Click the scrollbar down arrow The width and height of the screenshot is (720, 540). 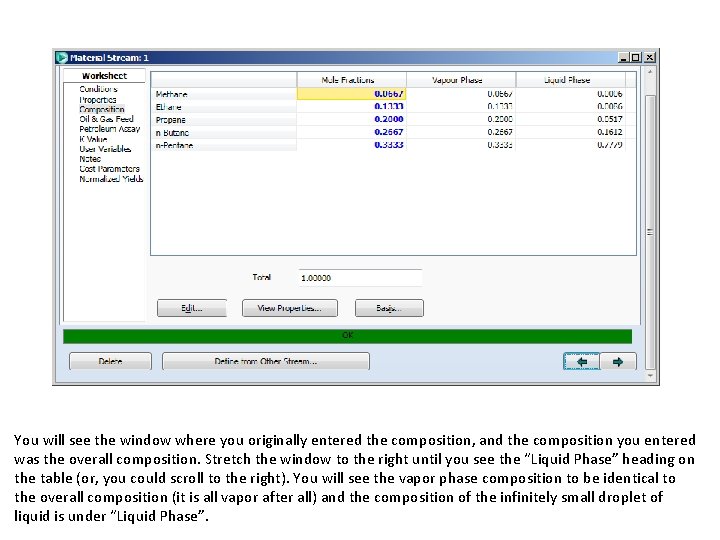point(650,376)
